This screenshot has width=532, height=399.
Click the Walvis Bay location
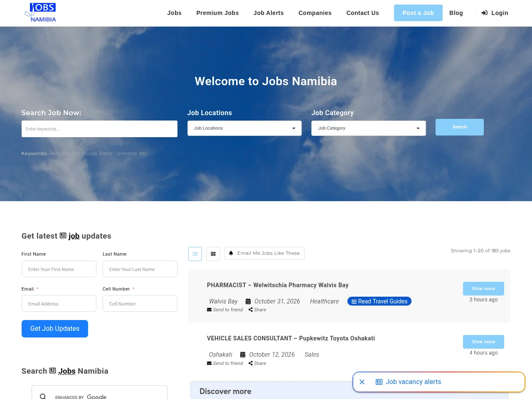(x=223, y=301)
